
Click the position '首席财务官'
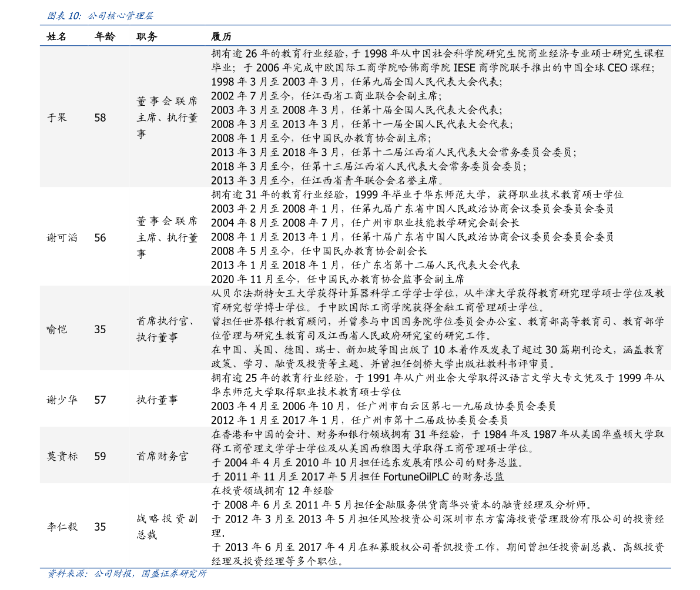pyautogui.click(x=162, y=456)
